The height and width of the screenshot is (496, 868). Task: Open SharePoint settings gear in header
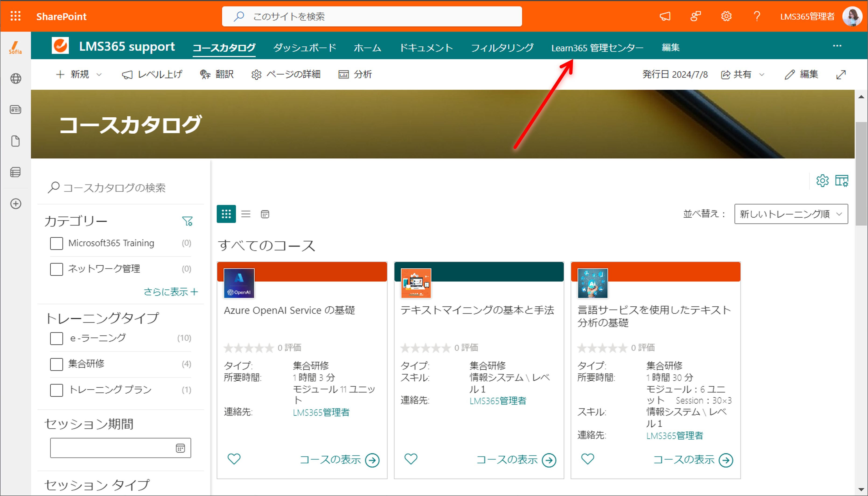726,16
